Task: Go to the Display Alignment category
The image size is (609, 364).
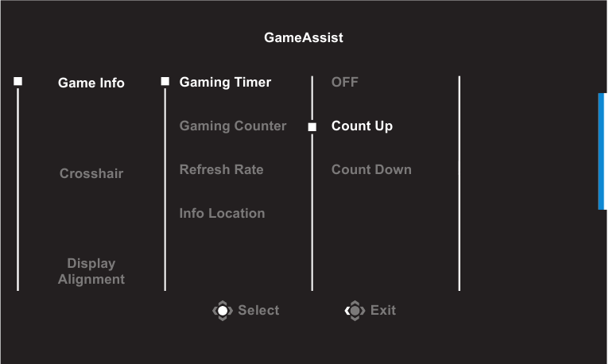Action: click(x=91, y=271)
